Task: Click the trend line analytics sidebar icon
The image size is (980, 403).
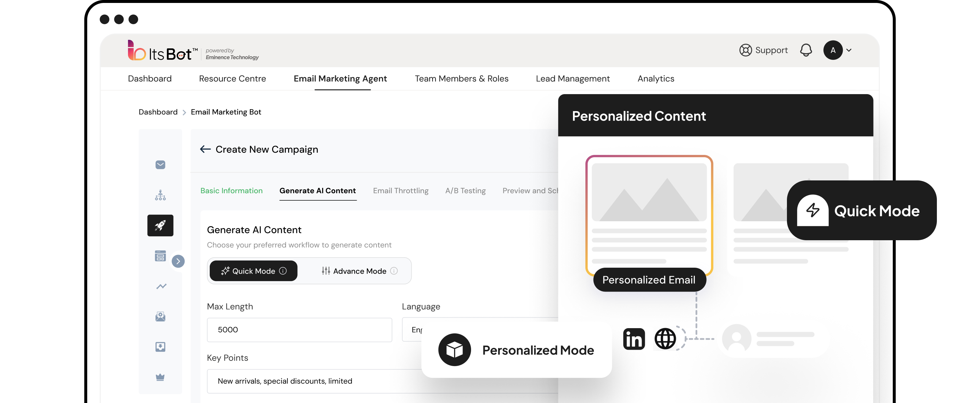Action: [x=161, y=286]
